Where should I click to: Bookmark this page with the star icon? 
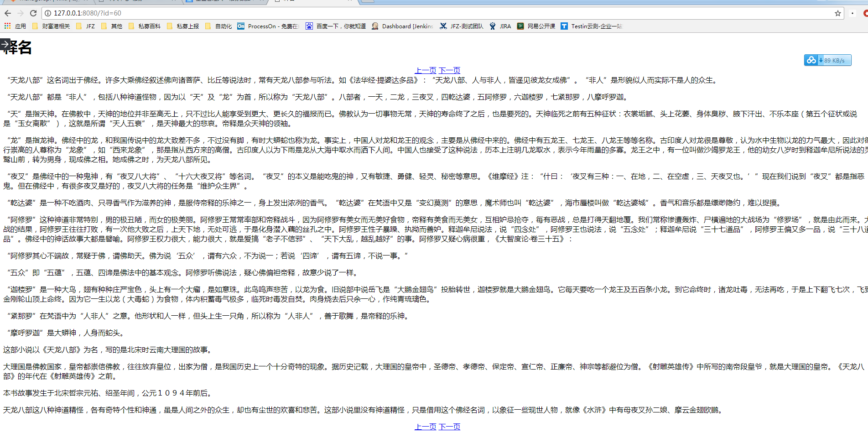(838, 13)
